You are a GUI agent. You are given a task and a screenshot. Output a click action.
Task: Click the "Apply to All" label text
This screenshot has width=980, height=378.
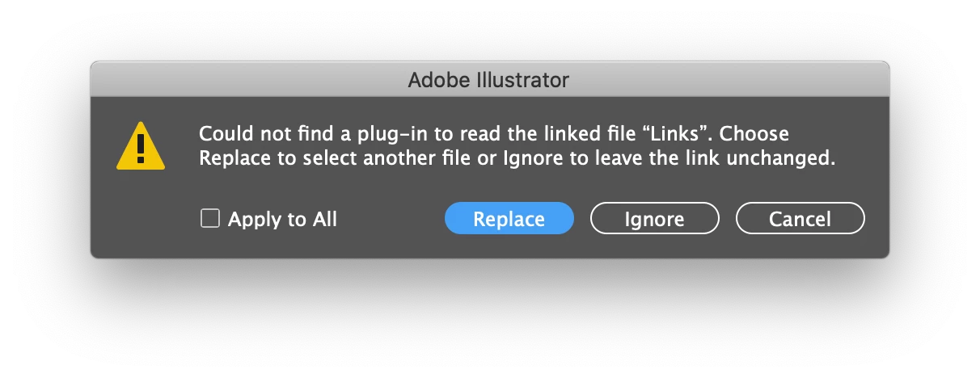point(282,219)
